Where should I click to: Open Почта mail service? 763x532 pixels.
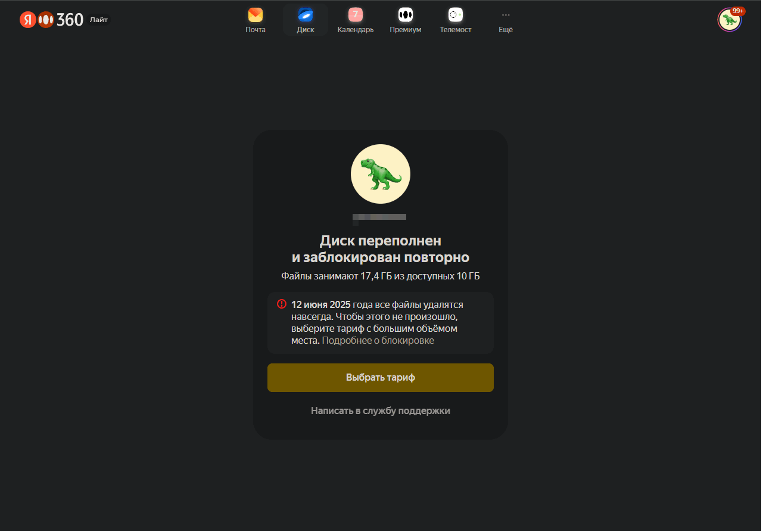tap(256, 20)
